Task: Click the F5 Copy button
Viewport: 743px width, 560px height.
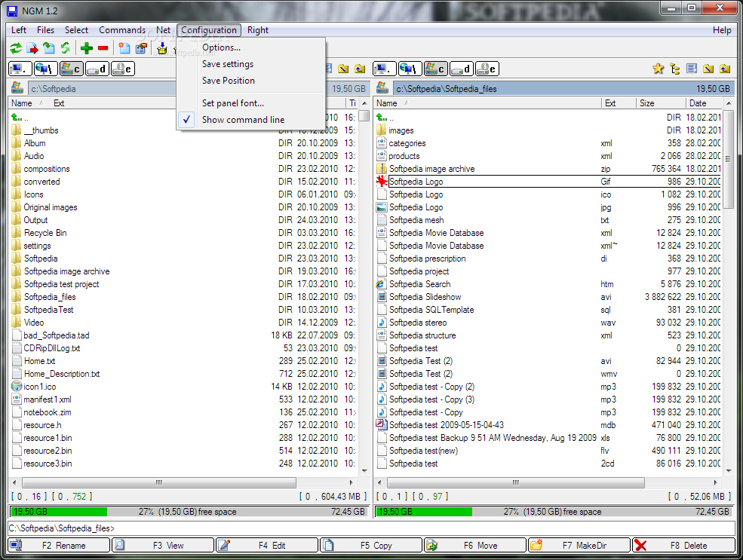Action: (371, 545)
